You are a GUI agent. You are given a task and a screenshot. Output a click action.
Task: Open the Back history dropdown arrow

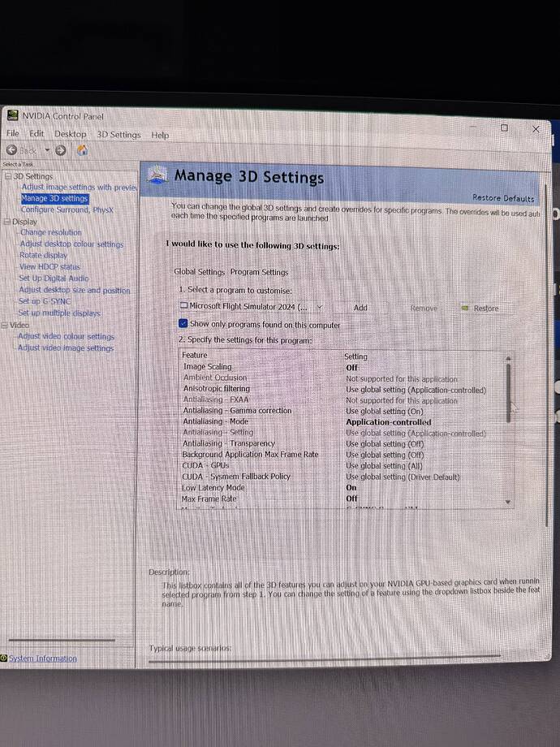tap(47, 150)
